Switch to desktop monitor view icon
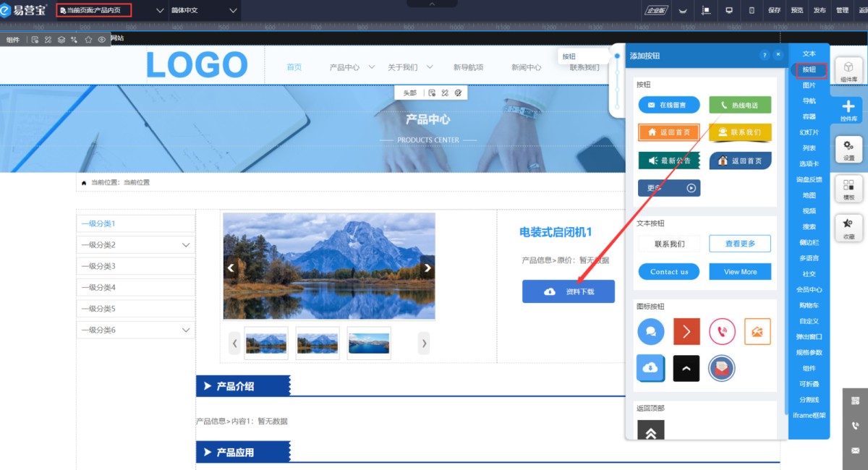 [x=729, y=11]
